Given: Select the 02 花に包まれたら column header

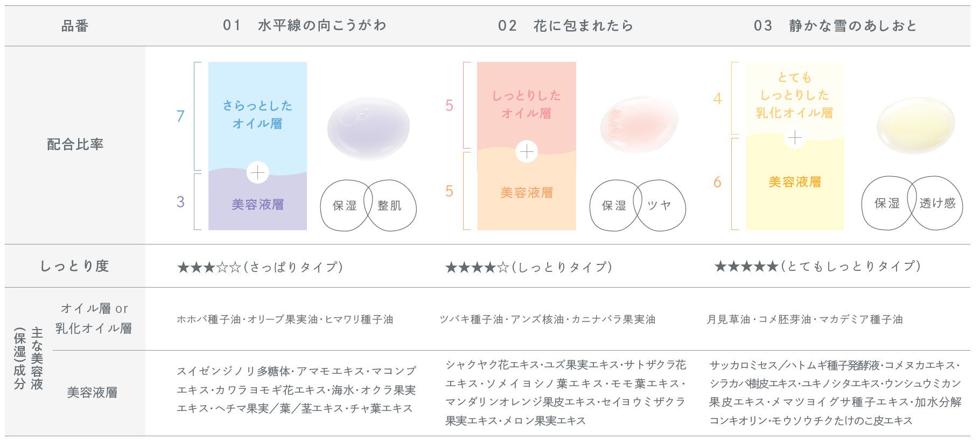Looking at the screenshot, I should 565,26.
